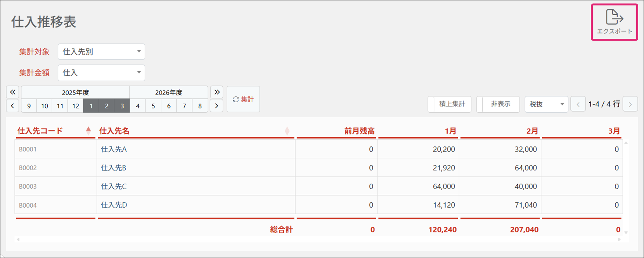Click the double-left arrow to jump back a year
This screenshot has width=644, height=258.
(x=12, y=92)
